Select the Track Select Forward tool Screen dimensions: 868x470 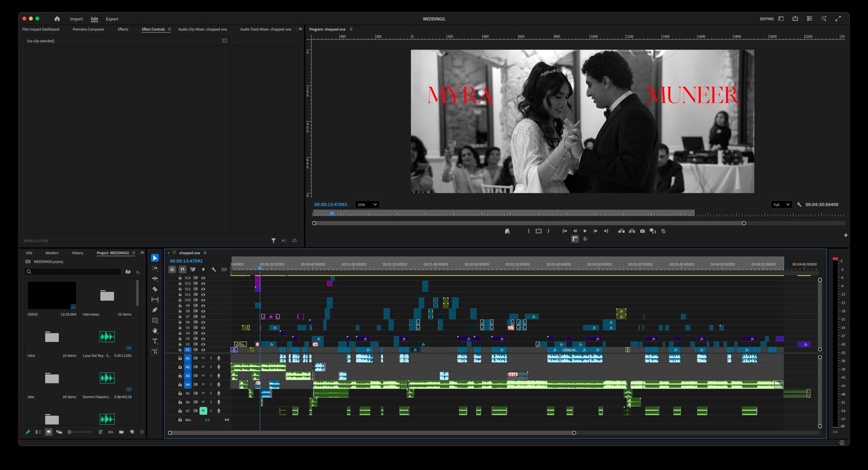(155, 268)
